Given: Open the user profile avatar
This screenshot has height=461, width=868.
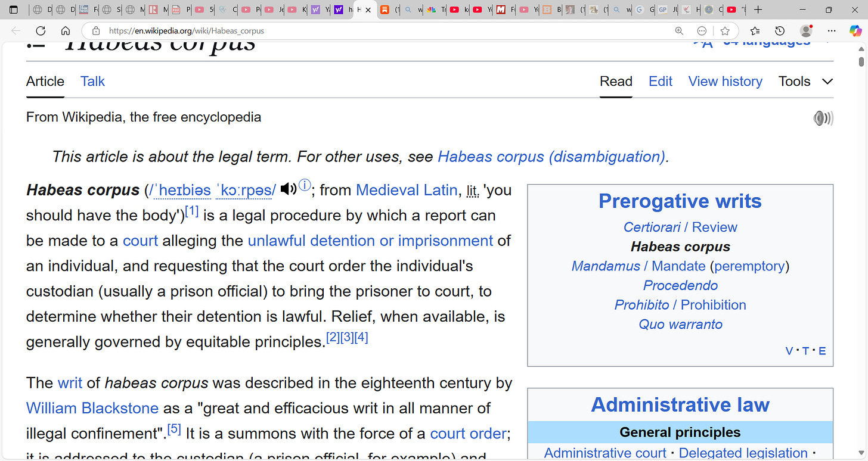Looking at the screenshot, I should [x=806, y=31].
